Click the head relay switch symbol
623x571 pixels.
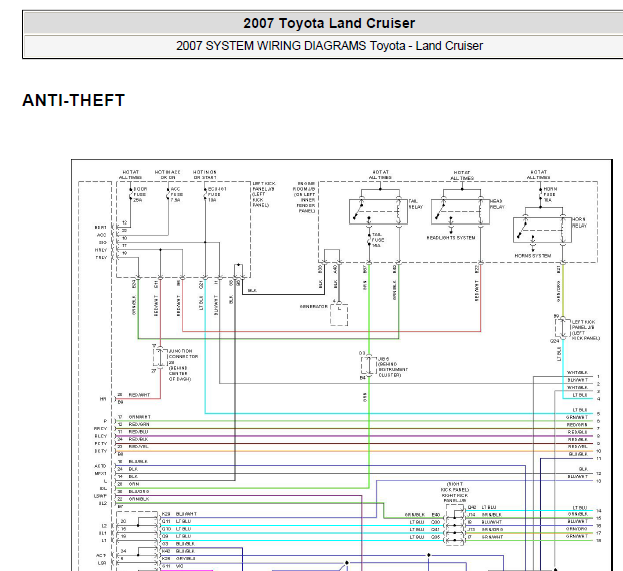460,212
